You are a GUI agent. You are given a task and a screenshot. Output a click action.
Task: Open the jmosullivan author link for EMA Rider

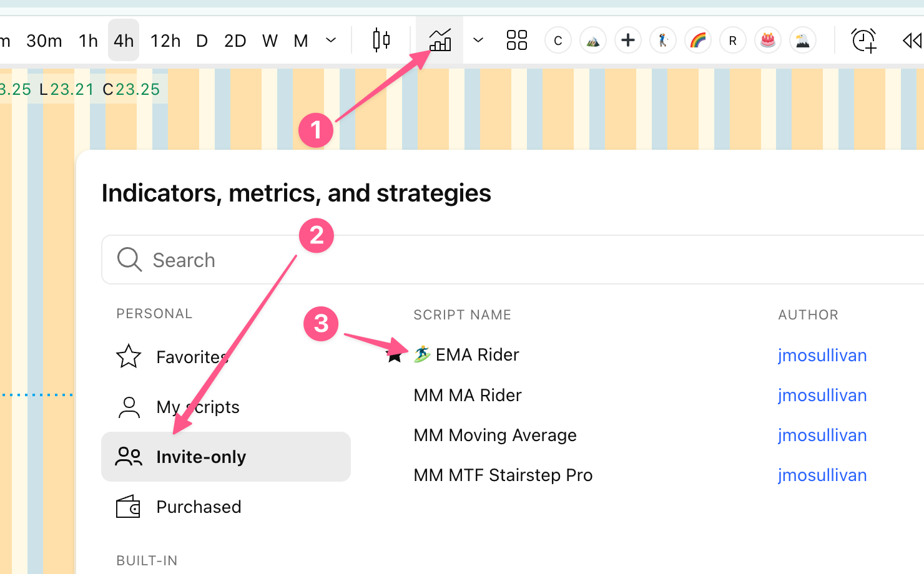(822, 355)
